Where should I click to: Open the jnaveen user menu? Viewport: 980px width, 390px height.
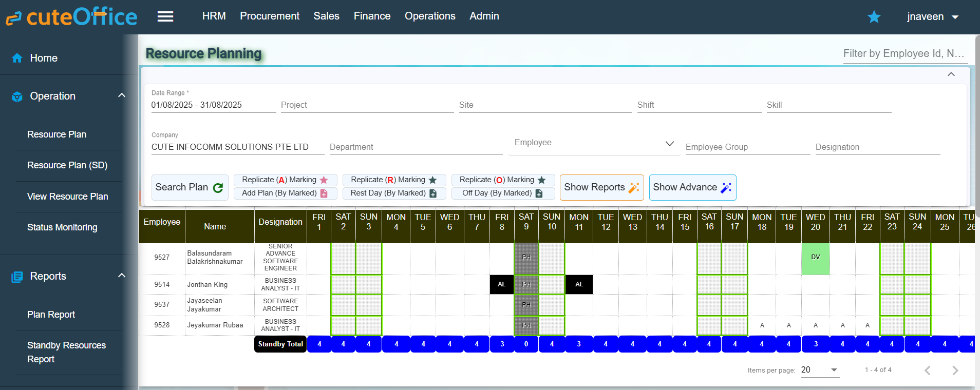tap(932, 16)
